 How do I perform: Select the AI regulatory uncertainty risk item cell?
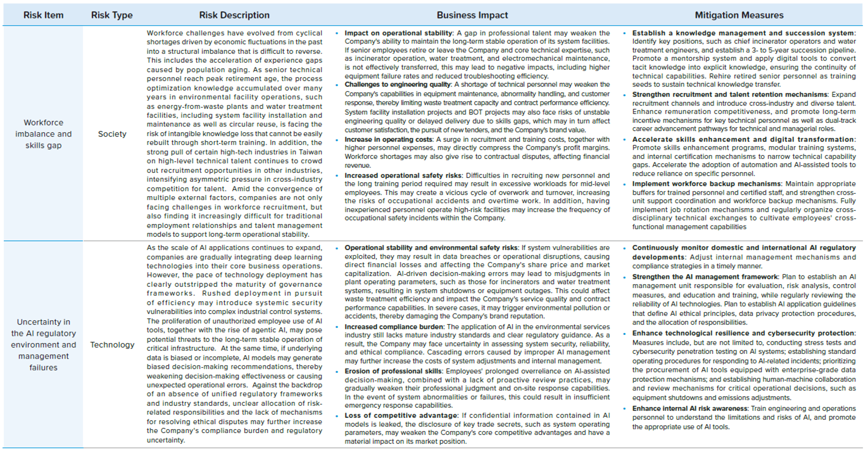(x=44, y=345)
